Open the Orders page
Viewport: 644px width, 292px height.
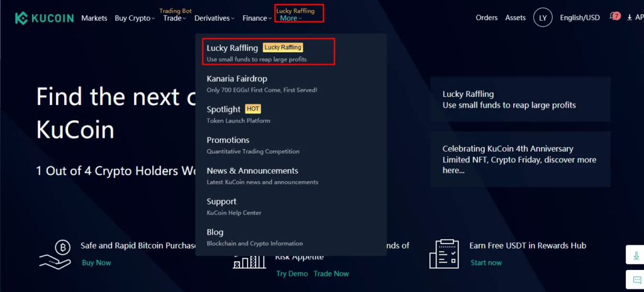click(486, 18)
